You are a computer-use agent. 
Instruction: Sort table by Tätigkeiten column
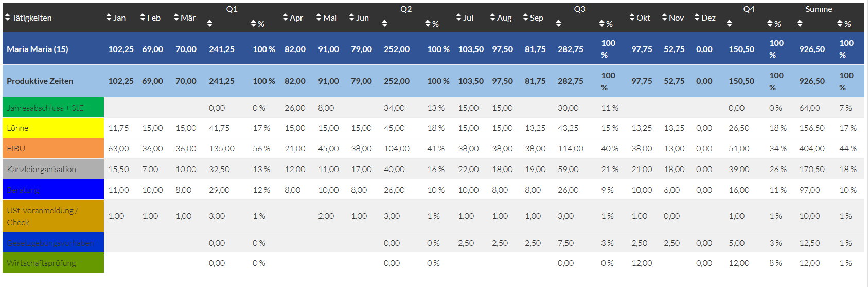[28, 18]
